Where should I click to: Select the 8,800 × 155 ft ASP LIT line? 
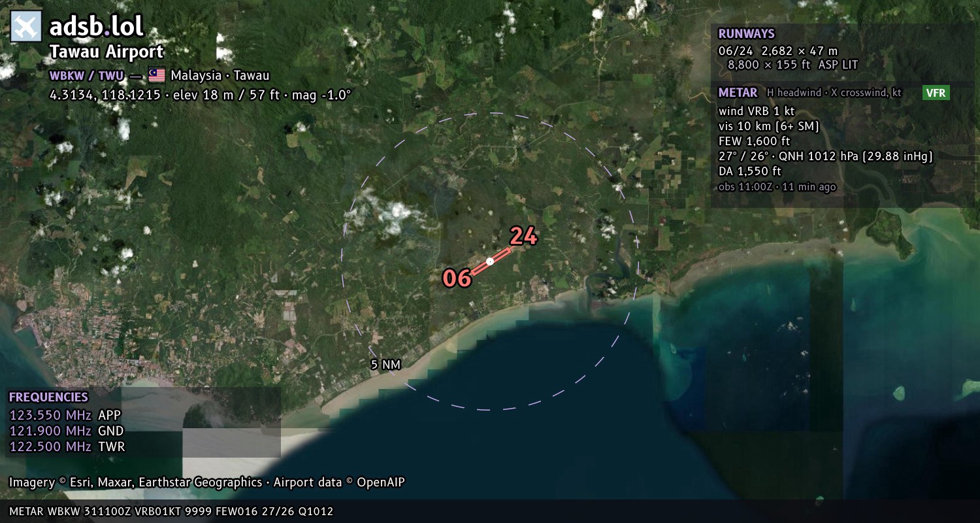(792, 65)
